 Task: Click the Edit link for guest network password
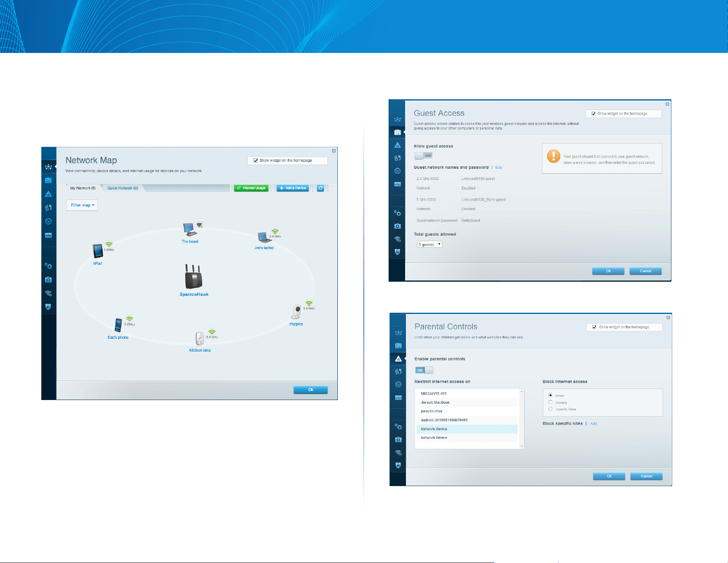(x=499, y=168)
